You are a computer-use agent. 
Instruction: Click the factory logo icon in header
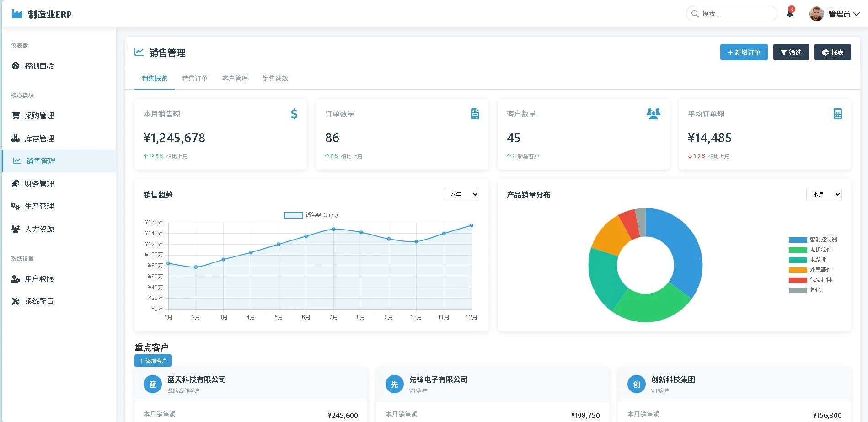(17, 14)
